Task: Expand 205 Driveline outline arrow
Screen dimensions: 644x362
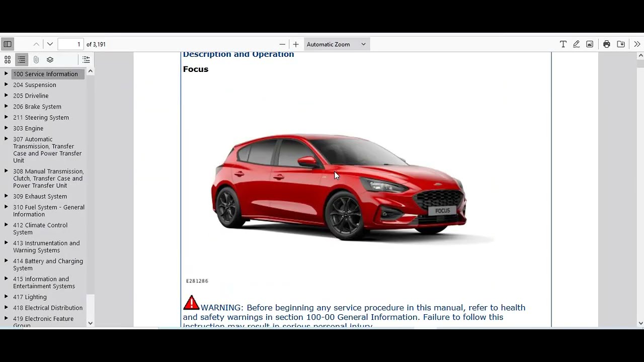Action: pyautogui.click(x=6, y=96)
